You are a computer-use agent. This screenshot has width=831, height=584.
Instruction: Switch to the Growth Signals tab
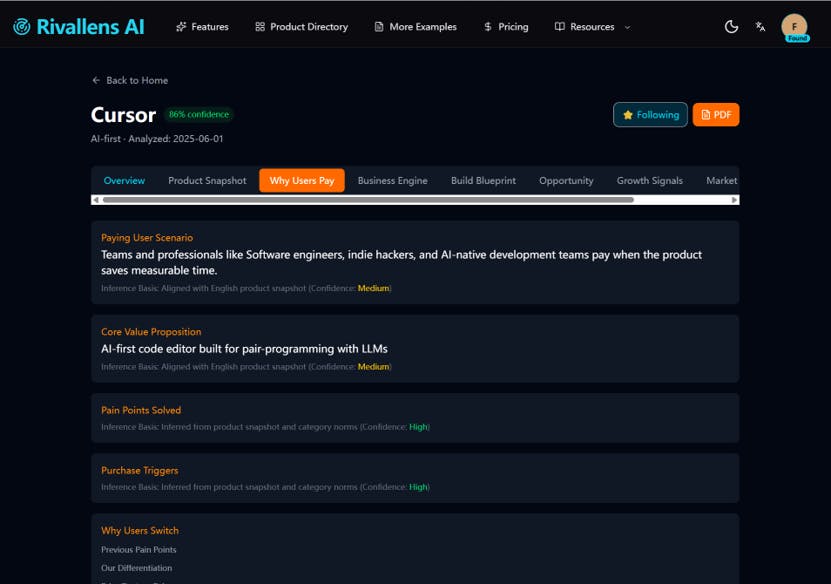650,180
